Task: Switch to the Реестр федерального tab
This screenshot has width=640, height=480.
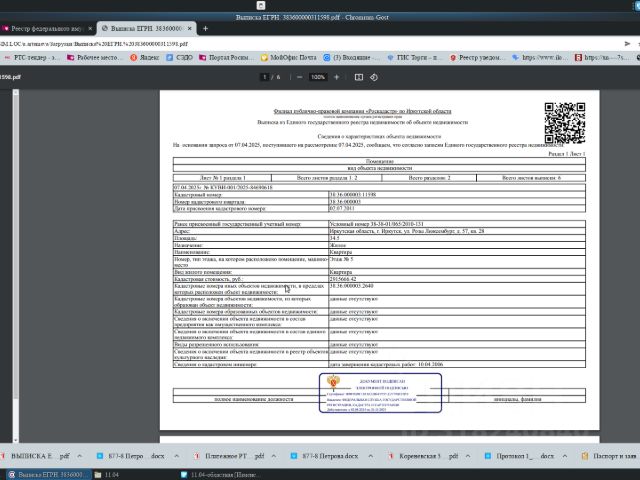Action: pyautogui.click(x=47, y=29)
